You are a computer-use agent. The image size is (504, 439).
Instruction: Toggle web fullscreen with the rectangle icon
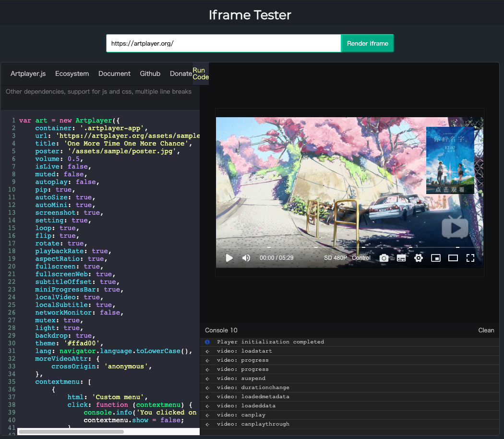pyautogui.click(x=453, y=258)
